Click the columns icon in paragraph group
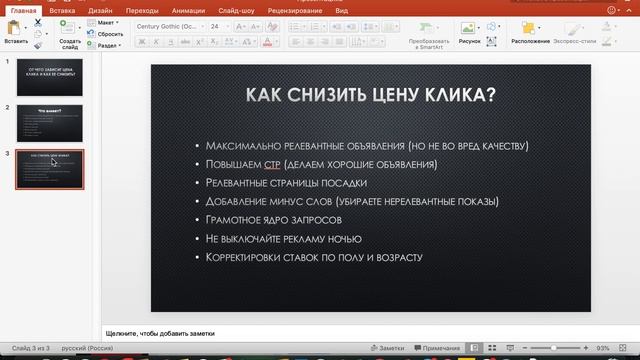 coord(389,27)
